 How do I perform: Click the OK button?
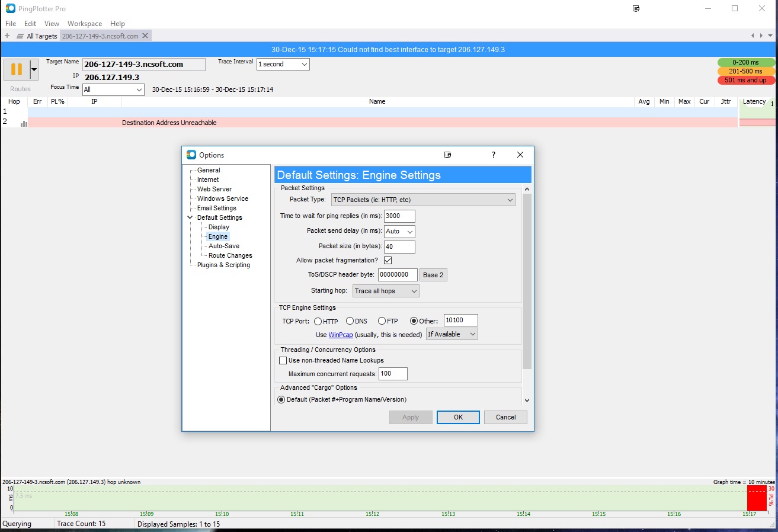(458, 417)
